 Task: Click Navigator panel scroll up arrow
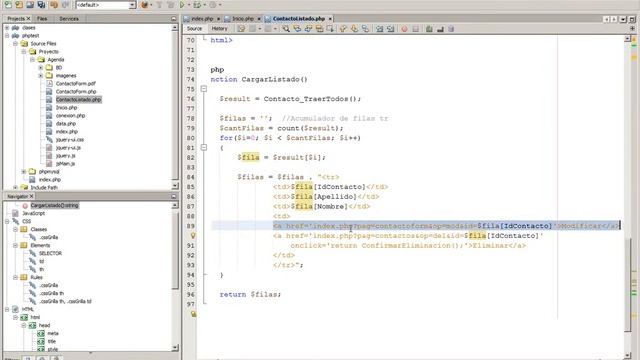pos(175,205)
